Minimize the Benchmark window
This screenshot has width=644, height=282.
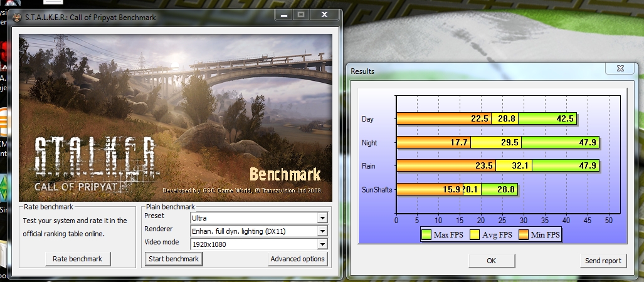pos(282,14)
